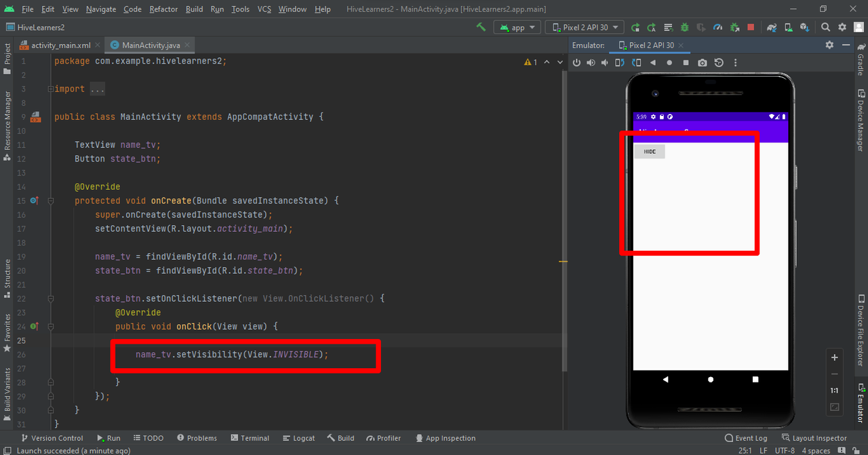Click the emulator volume up icon
868x455 pixels.
coord(591,62)
